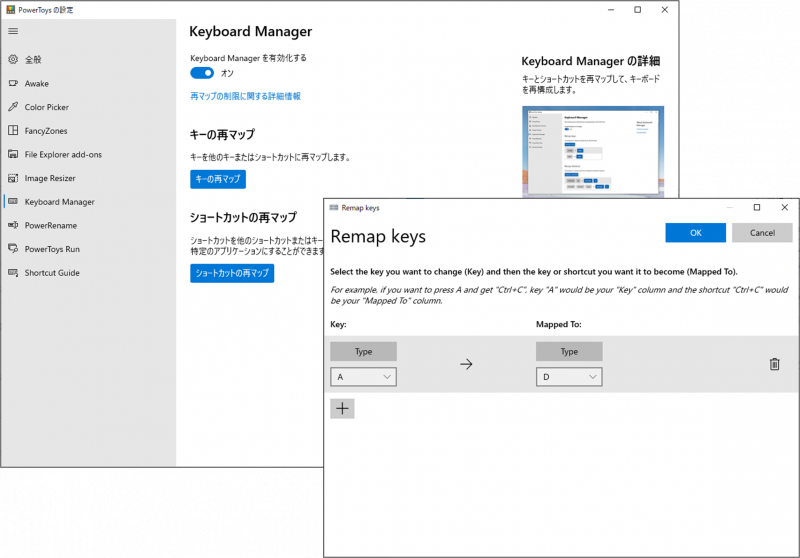The width and height of the screenshot is (800, 558).
Task: Open the hamburger navigation menu in PowerToys
Action: (13, 31)
